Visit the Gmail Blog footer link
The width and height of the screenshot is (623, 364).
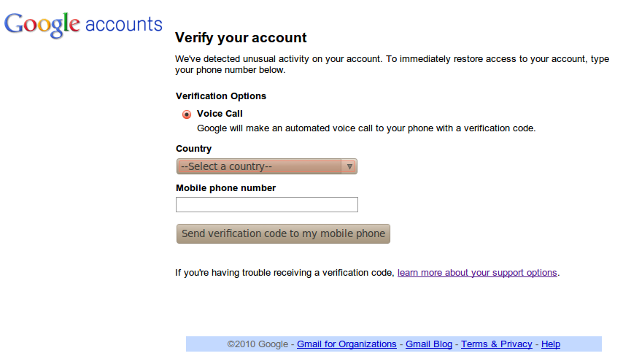coord(429,344)
